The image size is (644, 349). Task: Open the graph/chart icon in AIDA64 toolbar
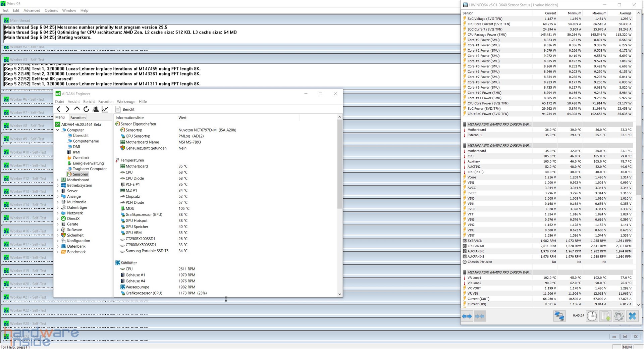tap(105, 109)
